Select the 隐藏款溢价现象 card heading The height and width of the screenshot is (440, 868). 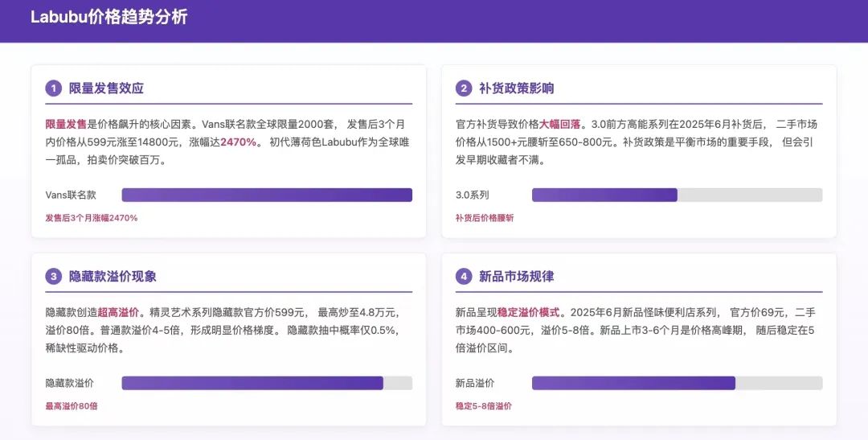coord(113,277)
